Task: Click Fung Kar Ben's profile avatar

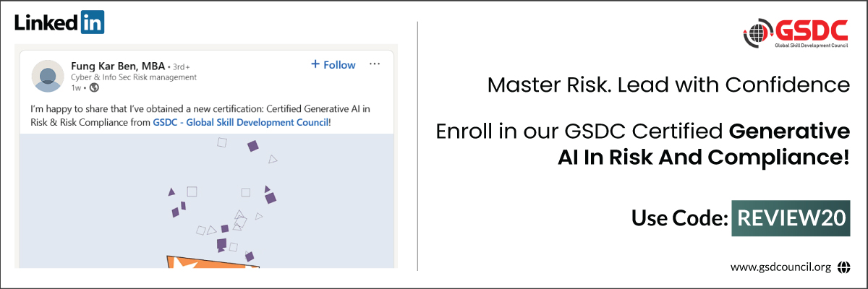Action: click(x=48, y=76)
